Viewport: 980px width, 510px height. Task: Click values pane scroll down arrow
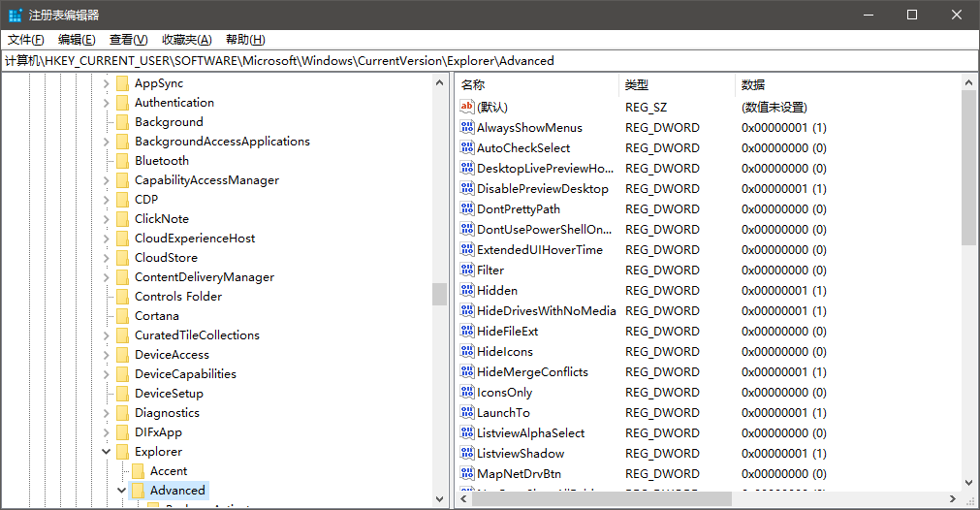tap(968, 483)
